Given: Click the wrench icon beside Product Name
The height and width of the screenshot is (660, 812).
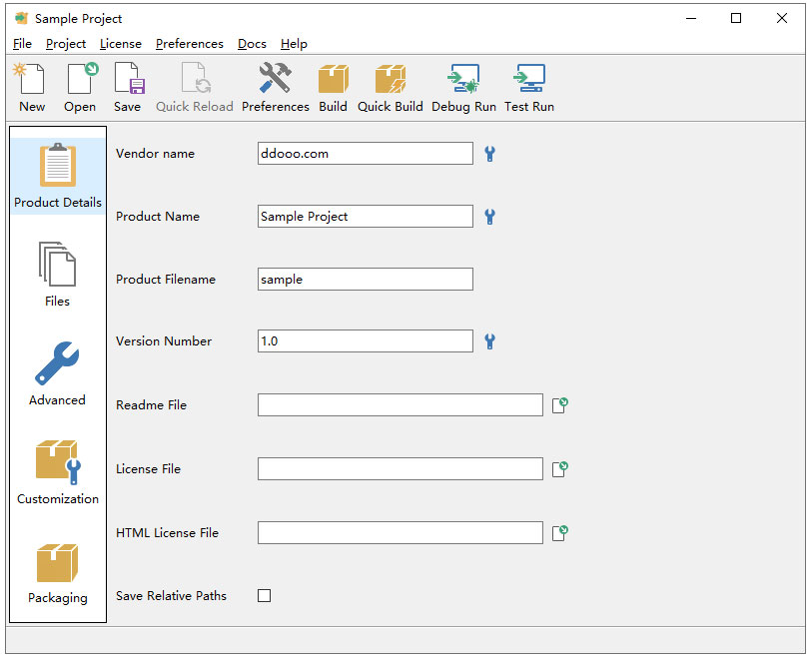Looking at the screenshot, I should [489, 217].
